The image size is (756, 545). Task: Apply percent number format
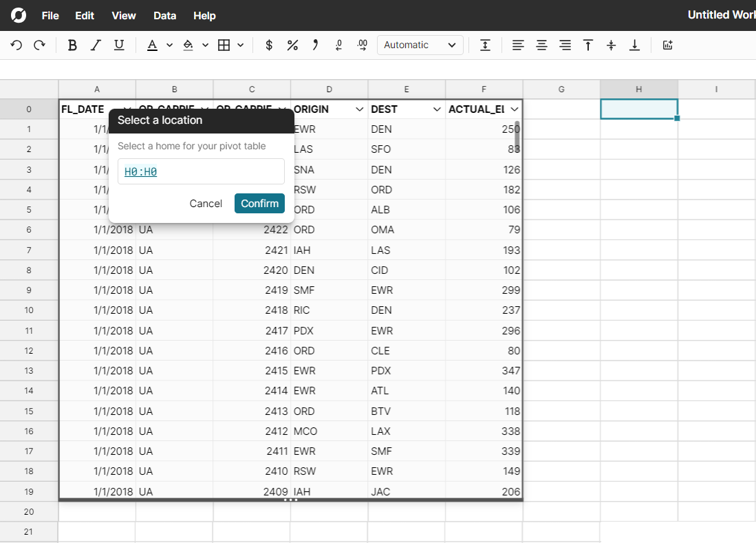tap(292, 45)
